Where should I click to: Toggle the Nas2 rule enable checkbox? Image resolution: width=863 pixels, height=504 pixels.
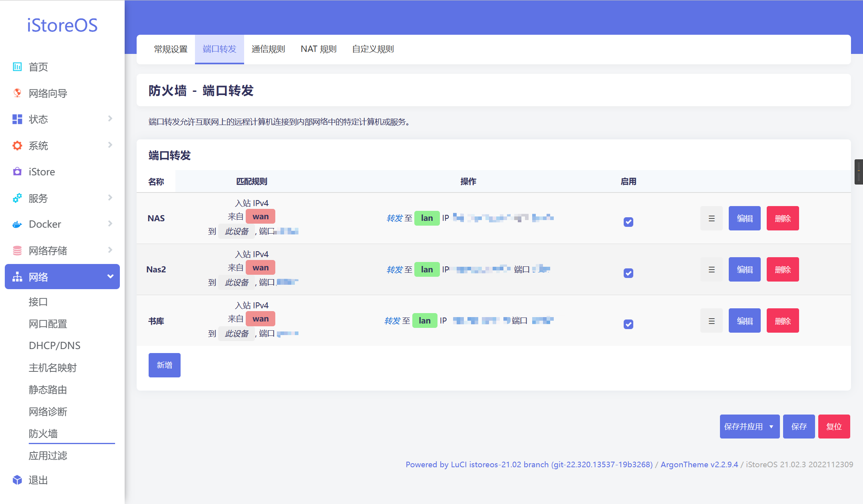click(x=628, y=273)
